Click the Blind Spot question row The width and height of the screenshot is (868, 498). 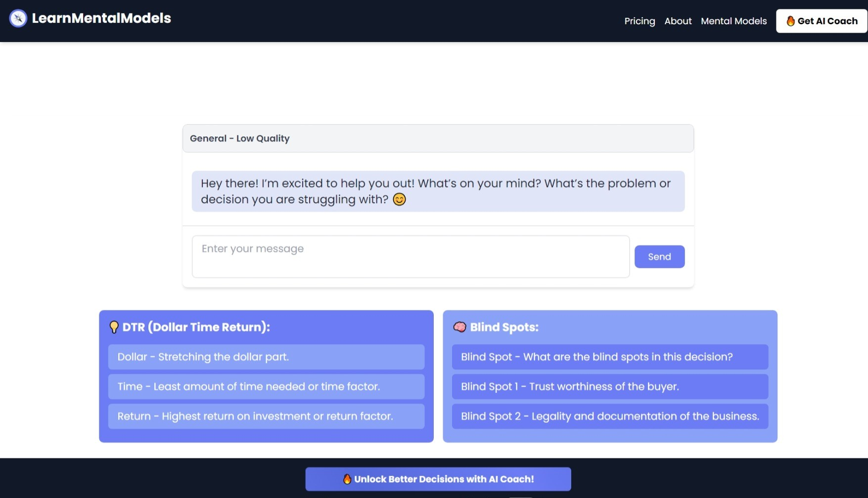[x=609, y=357]
